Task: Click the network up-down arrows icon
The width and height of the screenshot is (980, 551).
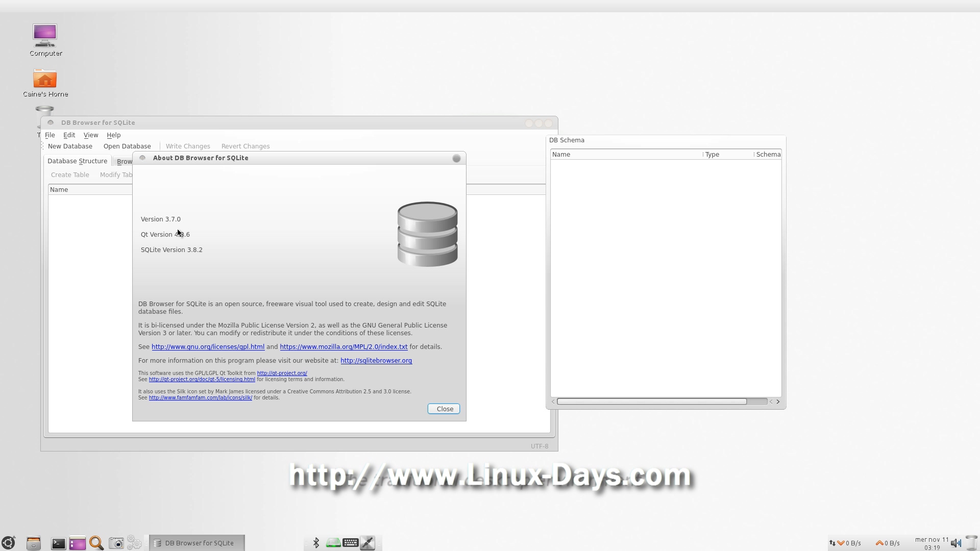Action: pos(832,543)
